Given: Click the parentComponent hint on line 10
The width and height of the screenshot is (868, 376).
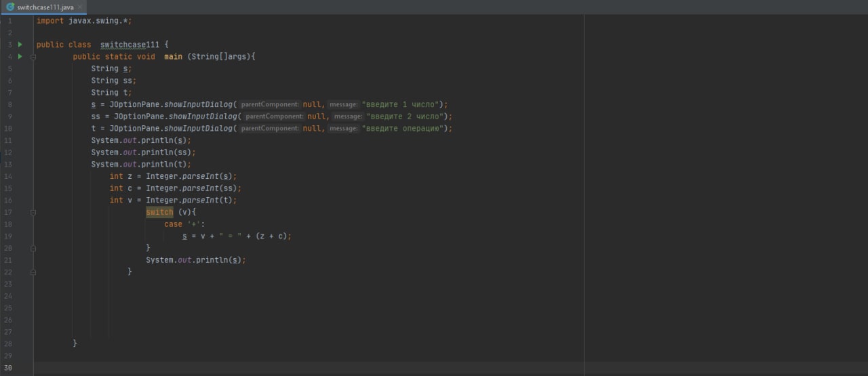Looking at the screenshot, I should tap(270, 128).
